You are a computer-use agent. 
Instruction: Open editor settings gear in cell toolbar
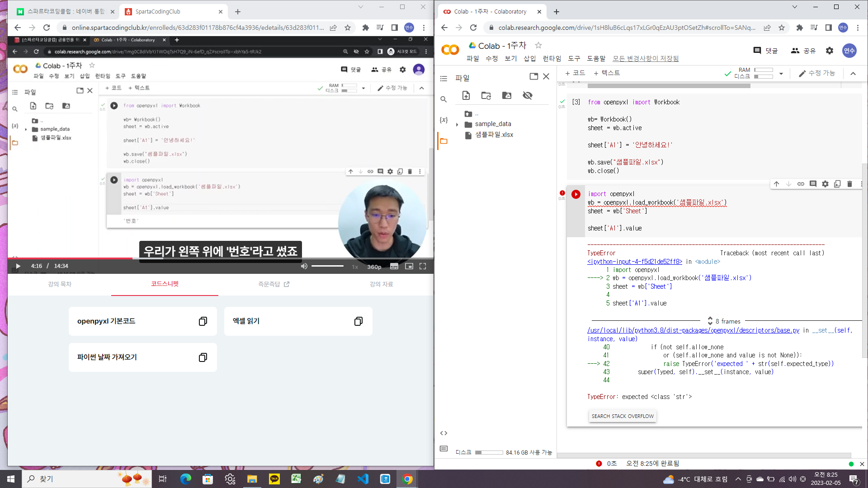(825, 184)
